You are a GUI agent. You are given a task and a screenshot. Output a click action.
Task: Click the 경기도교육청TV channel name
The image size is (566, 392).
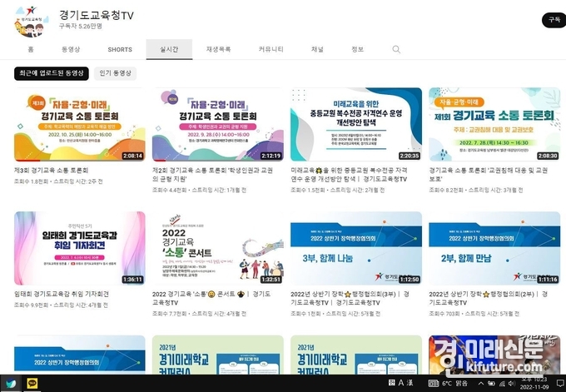pyautogui.click(x=97, y=16)
